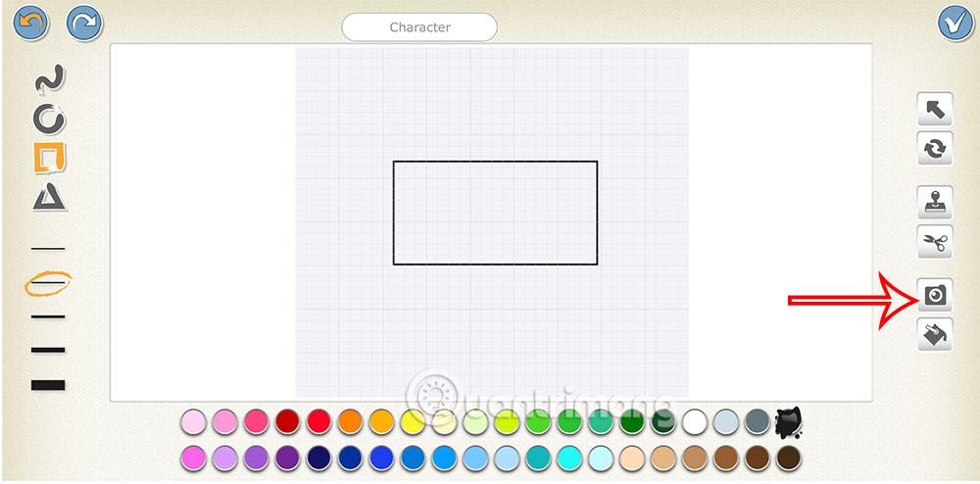Image resolution: width=980 pixels, height=484 pixels.
Task: Edit the Character name field
Action: pos(419,27)
